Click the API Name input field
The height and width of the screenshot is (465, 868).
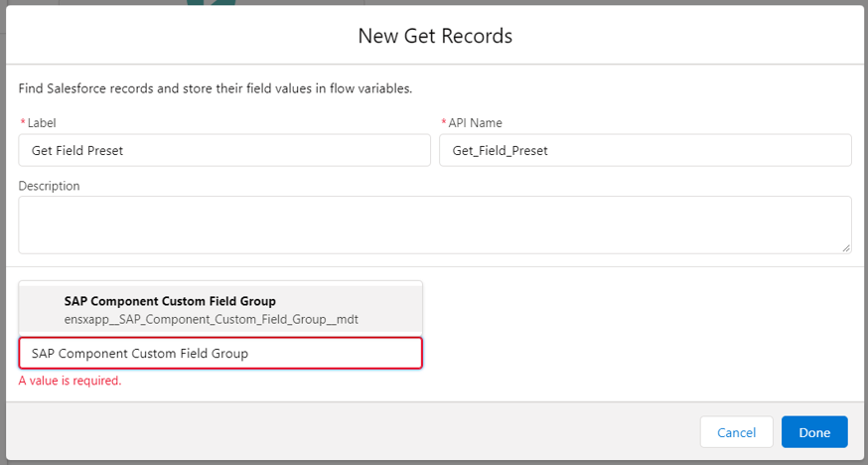(646, 150)
